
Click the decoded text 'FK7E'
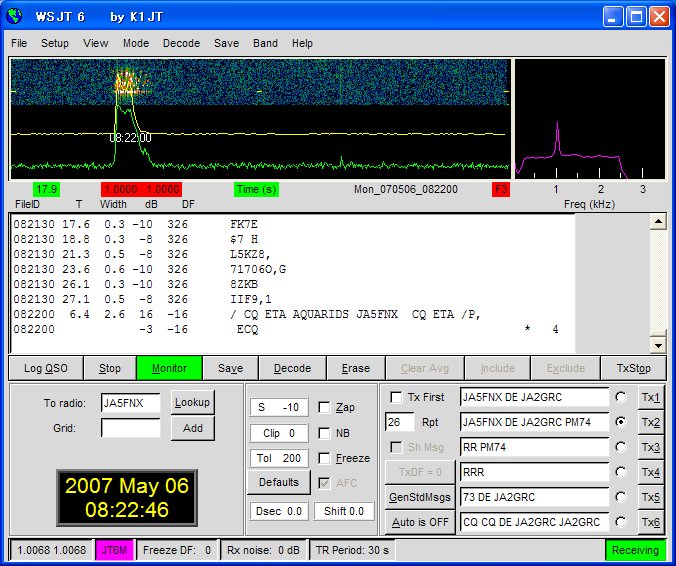click(244, 224)
